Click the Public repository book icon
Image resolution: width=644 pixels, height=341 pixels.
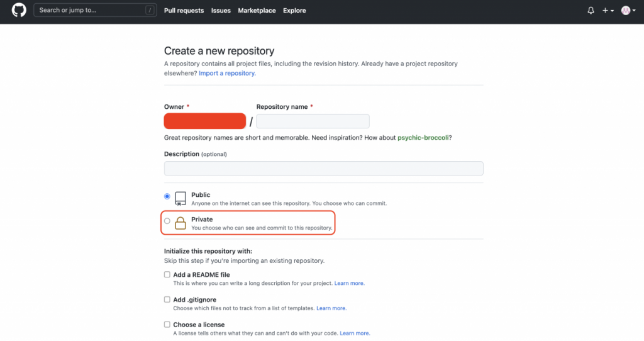pos(180,199)
